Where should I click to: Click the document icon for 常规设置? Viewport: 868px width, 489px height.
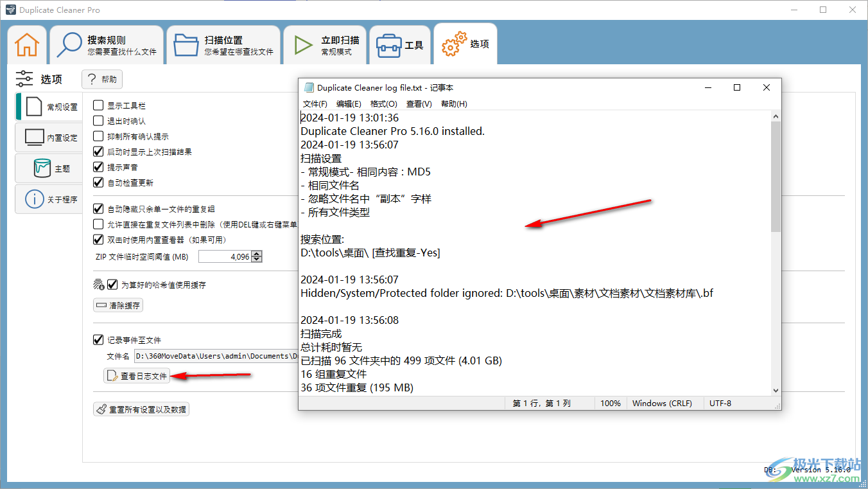coord(33,107)
